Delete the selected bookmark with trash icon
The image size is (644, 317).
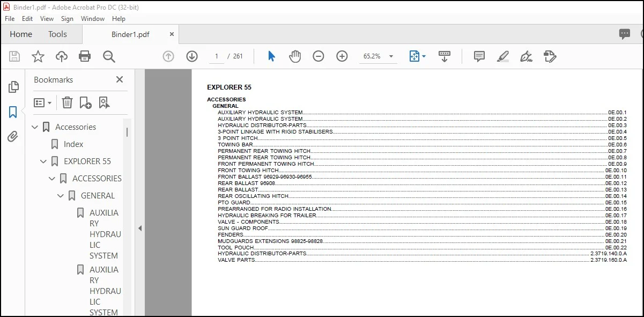coord(67,102)
